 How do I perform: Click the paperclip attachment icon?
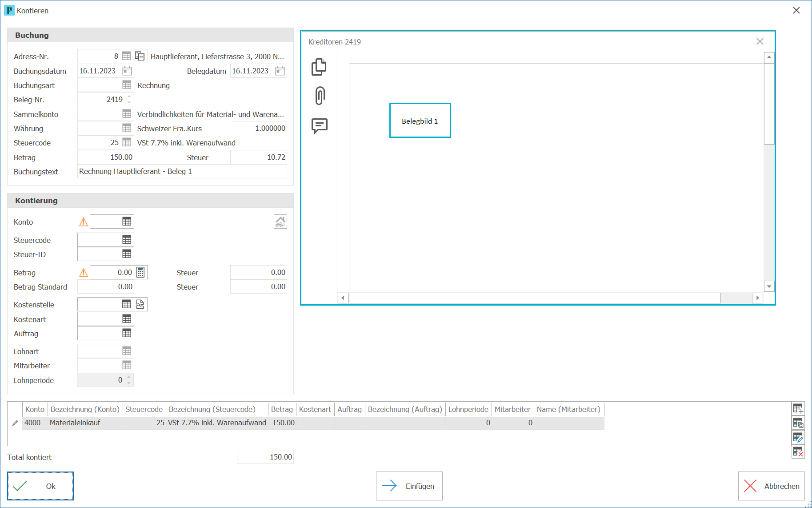320,96
